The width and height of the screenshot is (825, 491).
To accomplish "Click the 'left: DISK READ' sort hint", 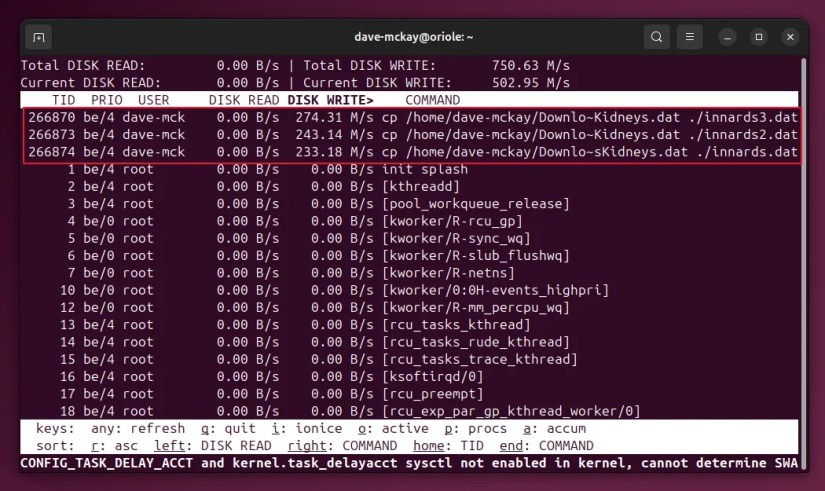I will (213, 446).
